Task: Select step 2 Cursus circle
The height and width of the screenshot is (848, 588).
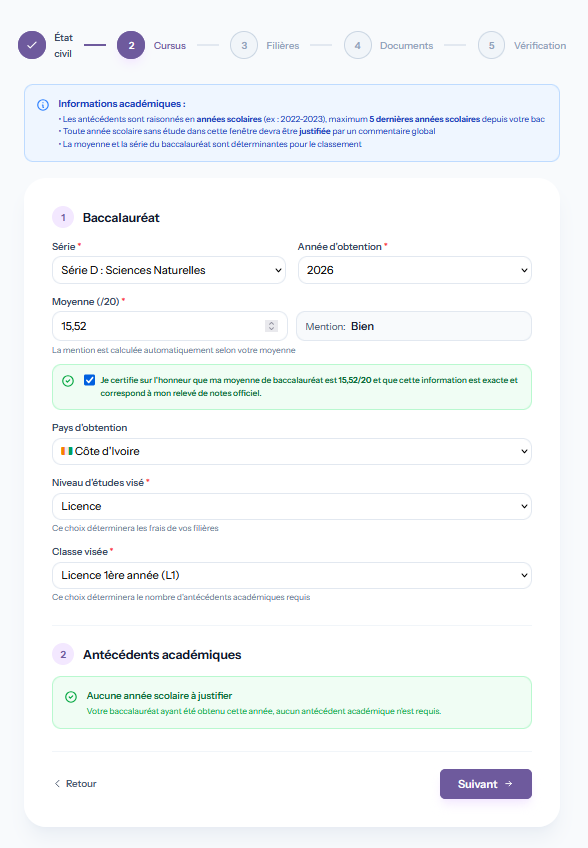Action: [x=131, y=45]
